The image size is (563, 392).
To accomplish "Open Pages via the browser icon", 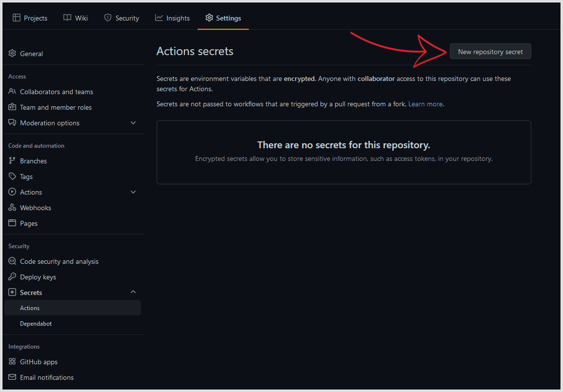I will pos(12,223).
